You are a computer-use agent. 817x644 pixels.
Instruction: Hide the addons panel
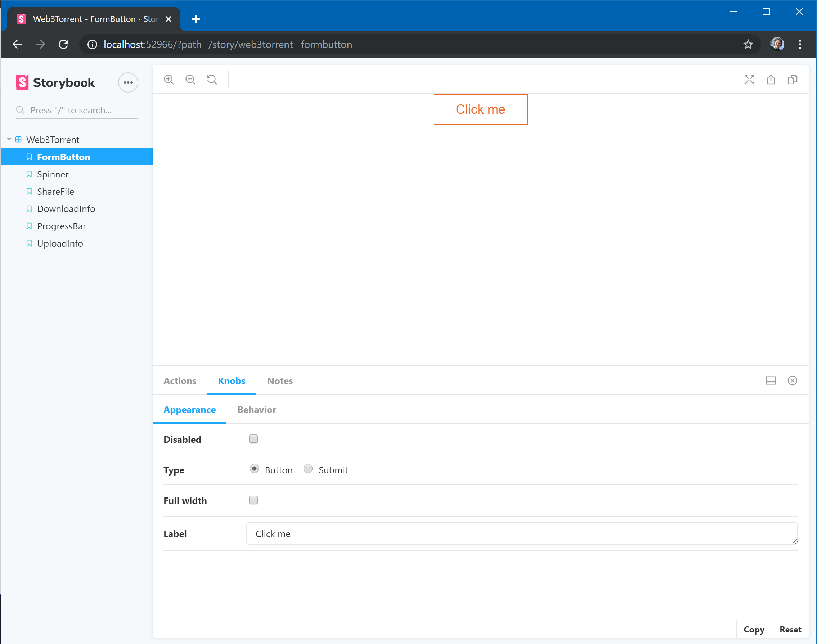[x=792, y=380]
